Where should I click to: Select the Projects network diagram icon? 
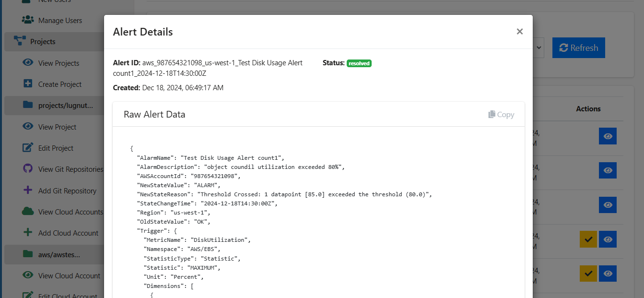coord(20,41)
